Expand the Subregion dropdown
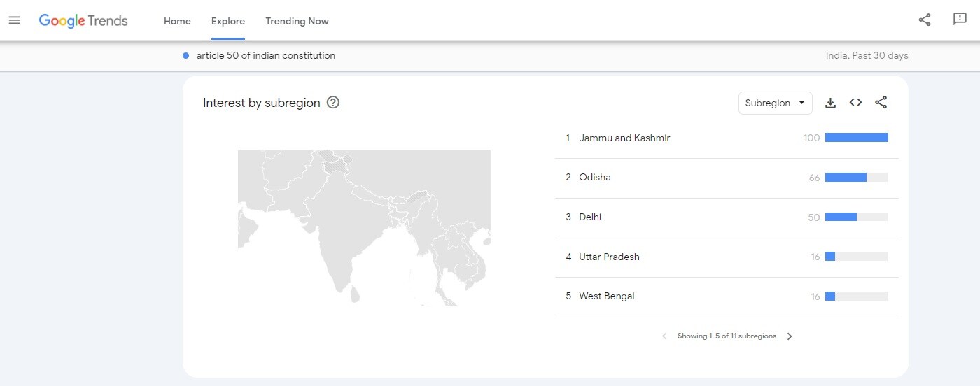Viewport: 980px width, 386px height. [775, 103]
